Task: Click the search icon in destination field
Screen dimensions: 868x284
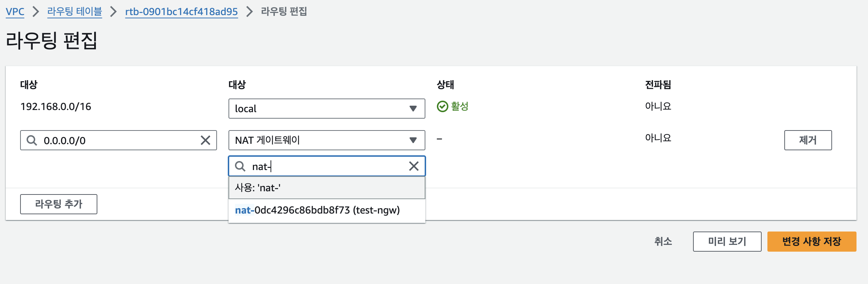Action: pos(32,140)
